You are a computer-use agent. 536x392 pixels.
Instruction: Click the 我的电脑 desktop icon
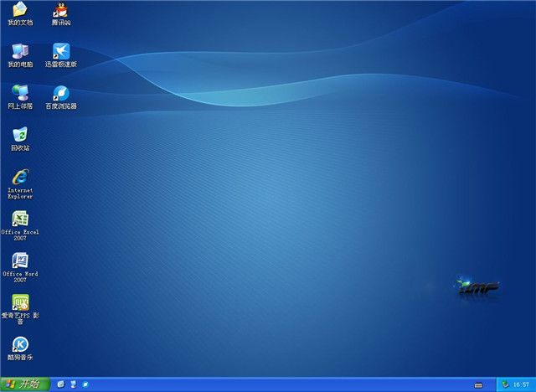20,51
